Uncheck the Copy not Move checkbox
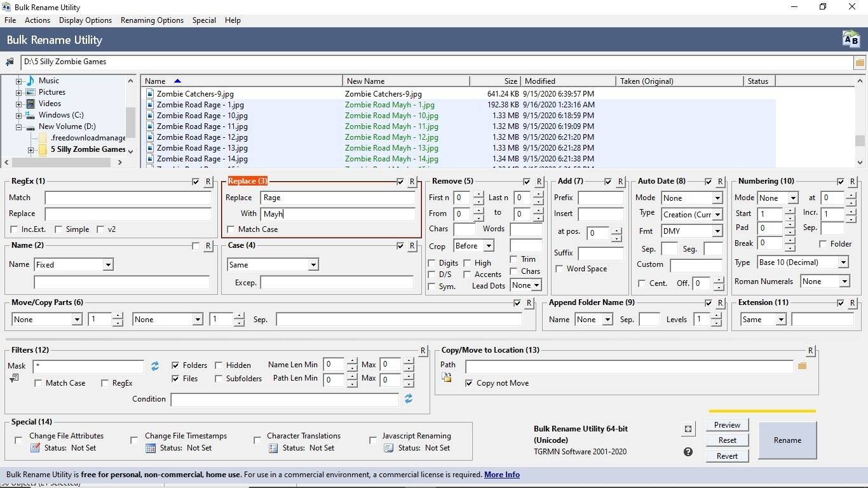 point(469,383)
